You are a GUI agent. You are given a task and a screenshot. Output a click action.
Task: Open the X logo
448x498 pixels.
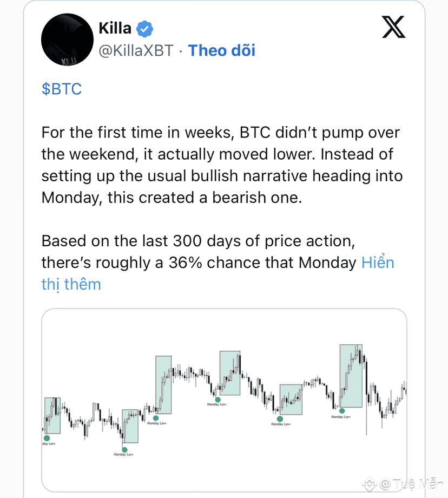[393, 27]
